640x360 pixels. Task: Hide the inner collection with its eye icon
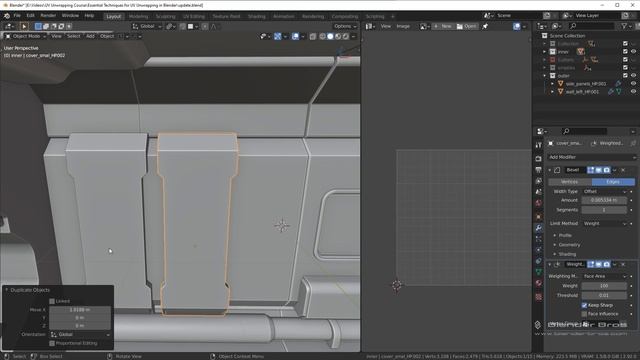point(633,52)
